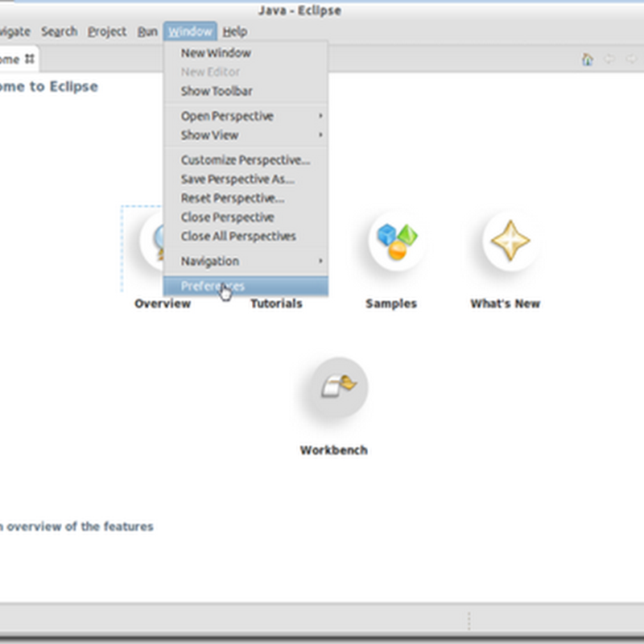Click the partially hidden Overview globe icon
Screen dimensions: 644x644
151,241
